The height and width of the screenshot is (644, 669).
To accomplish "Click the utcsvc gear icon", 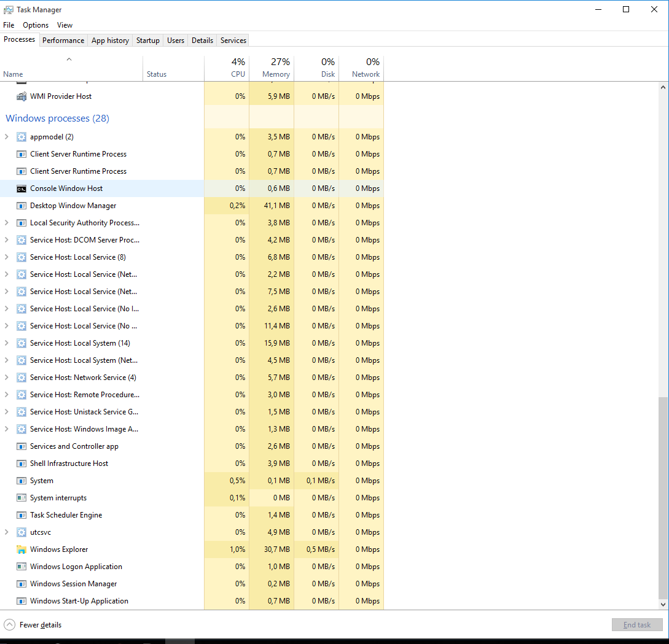I will [22, 532].
